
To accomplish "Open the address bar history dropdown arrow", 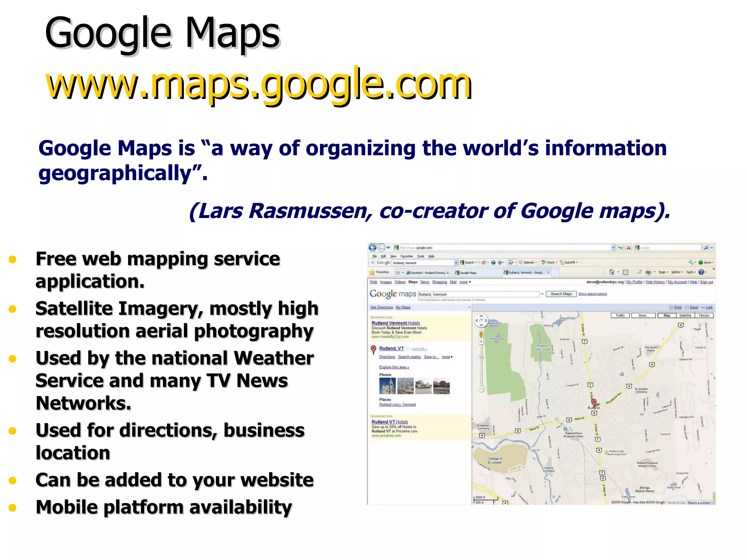I will click(613, 248).
